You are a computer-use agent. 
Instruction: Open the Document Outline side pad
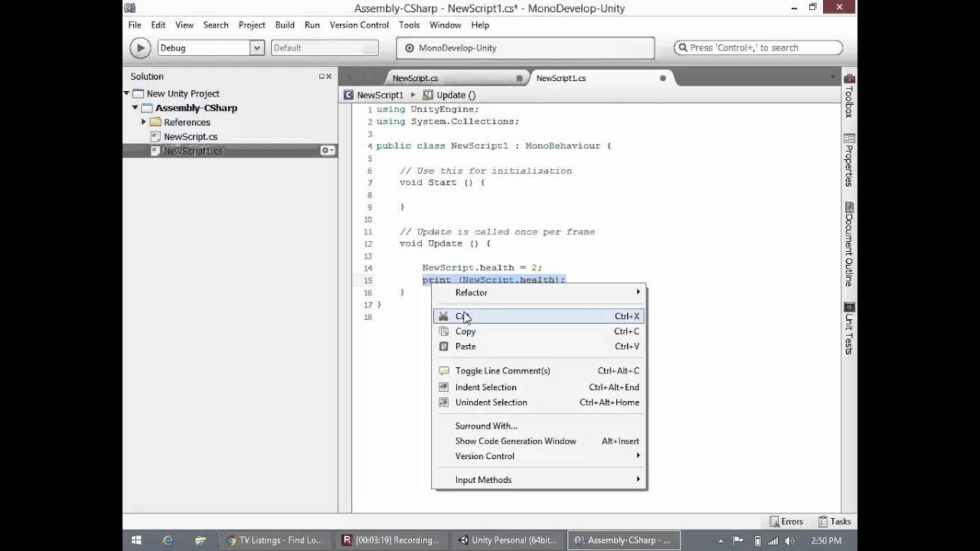(x=849, y=245)
